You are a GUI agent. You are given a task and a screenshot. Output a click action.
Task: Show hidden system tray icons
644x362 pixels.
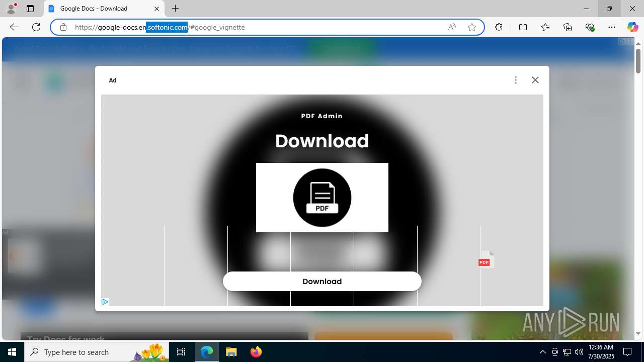pos(542,352)
